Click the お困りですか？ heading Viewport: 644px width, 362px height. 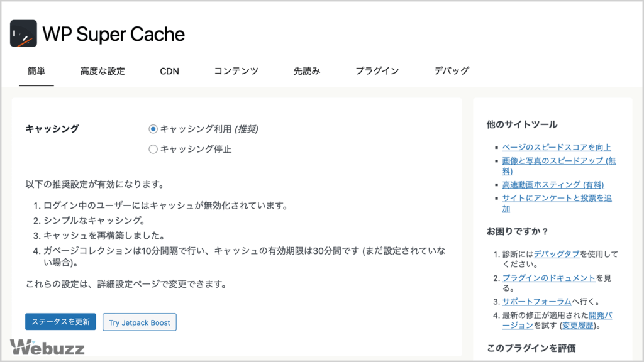pos(518,231)
